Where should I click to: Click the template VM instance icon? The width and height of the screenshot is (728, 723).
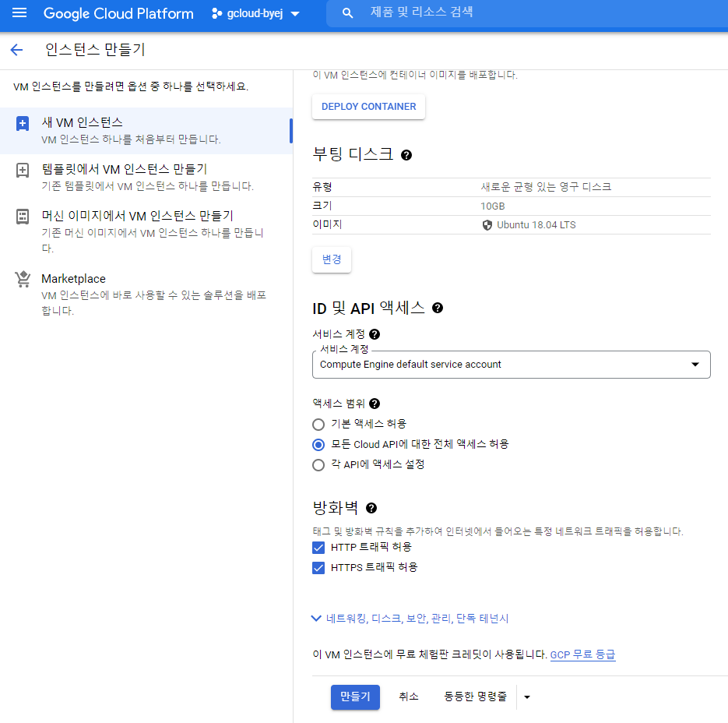pyautogui.click(x=23, y=170)
